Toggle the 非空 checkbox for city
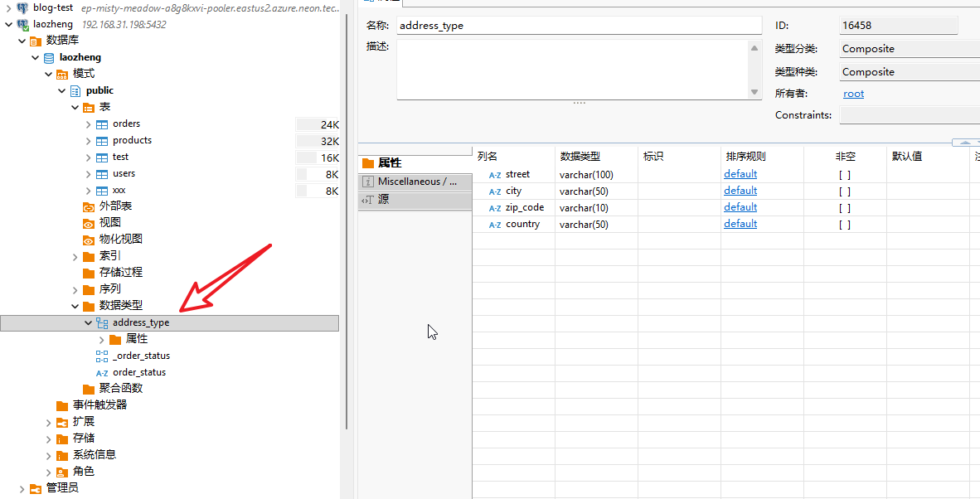Viewport: 980px width, 499px height. tap(844, 191)
